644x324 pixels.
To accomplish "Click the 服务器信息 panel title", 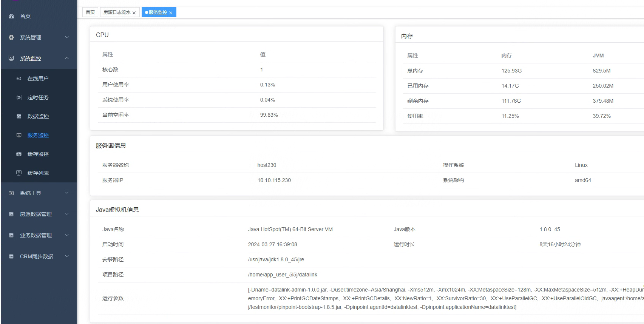I will pyautogui.click(x=111, y=145).
